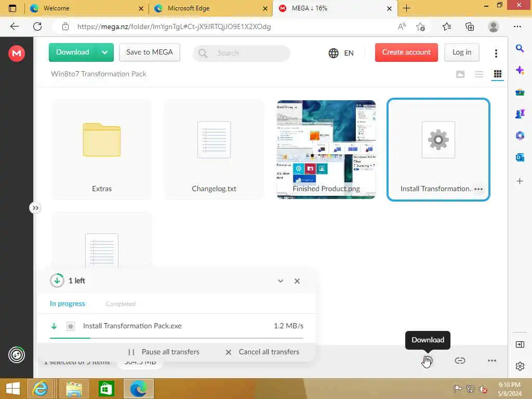Viewport: 532px width, 399px height.
Task: Click the bottom-bar download icon
Action: coord(428,361)
